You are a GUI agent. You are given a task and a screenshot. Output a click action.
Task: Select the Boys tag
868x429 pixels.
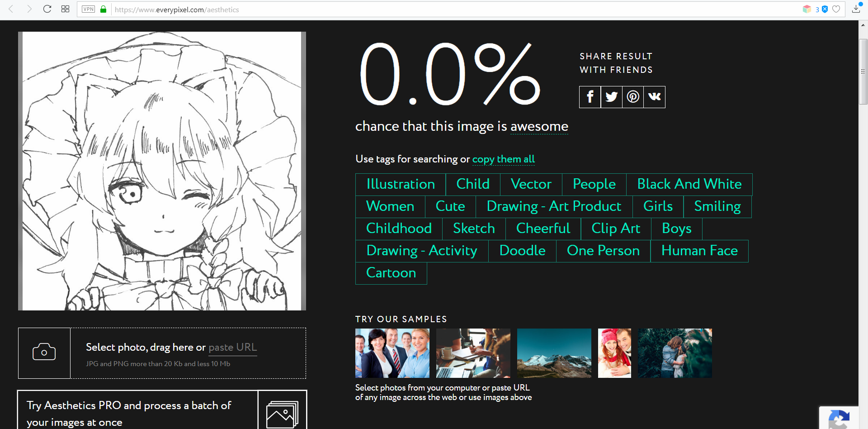(x=677, y=229)
